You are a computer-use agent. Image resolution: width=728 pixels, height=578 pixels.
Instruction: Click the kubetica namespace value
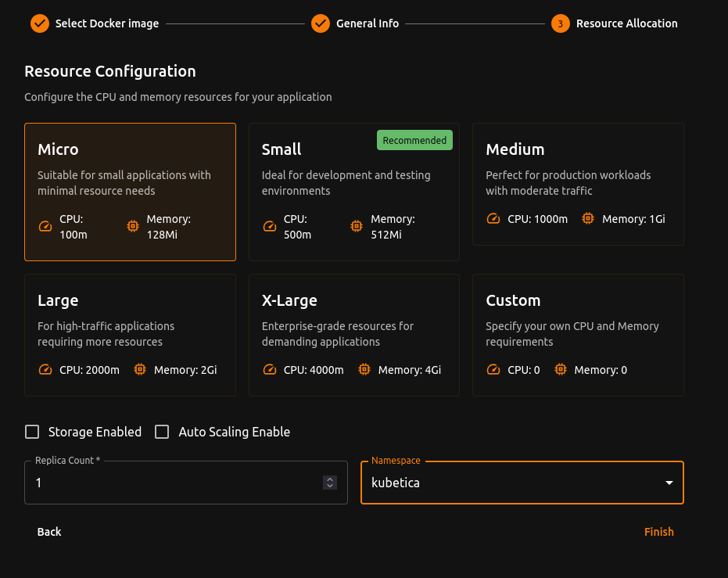pos(396,483)
